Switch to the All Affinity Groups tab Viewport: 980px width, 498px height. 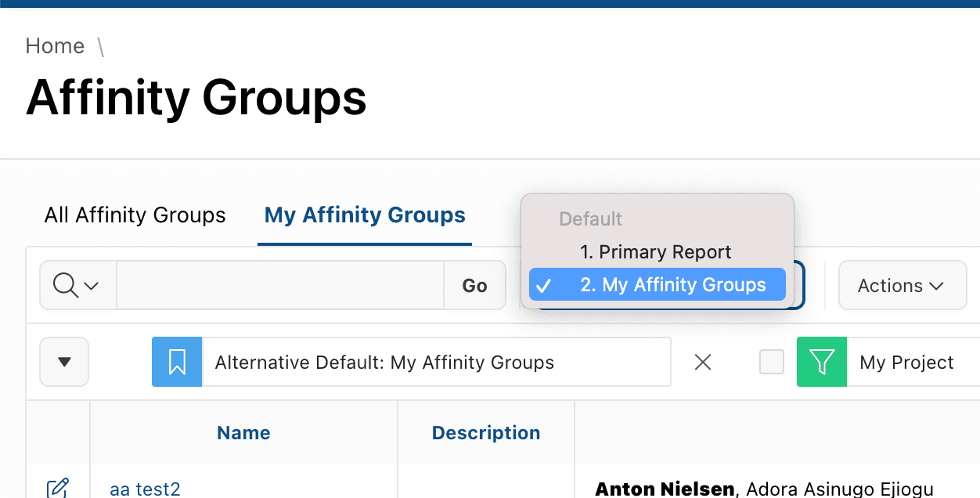click(134, 215)
